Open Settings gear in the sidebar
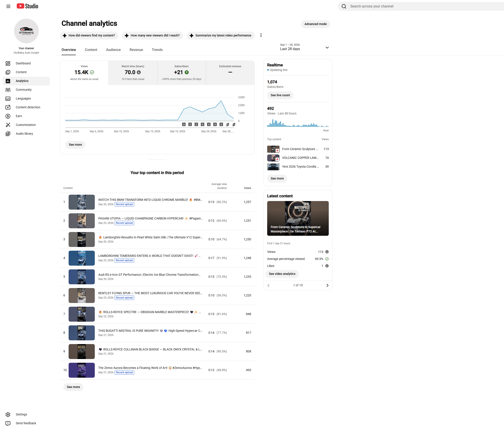 [x=8, y=414]
